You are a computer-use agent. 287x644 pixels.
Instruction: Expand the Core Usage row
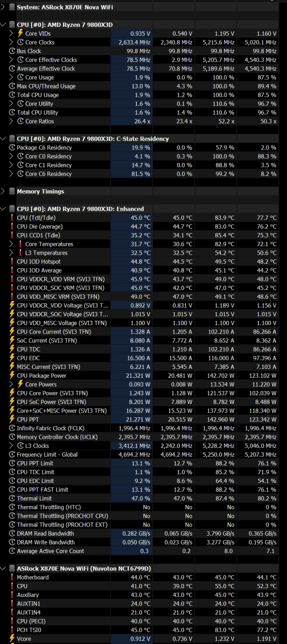click(12, 77)
